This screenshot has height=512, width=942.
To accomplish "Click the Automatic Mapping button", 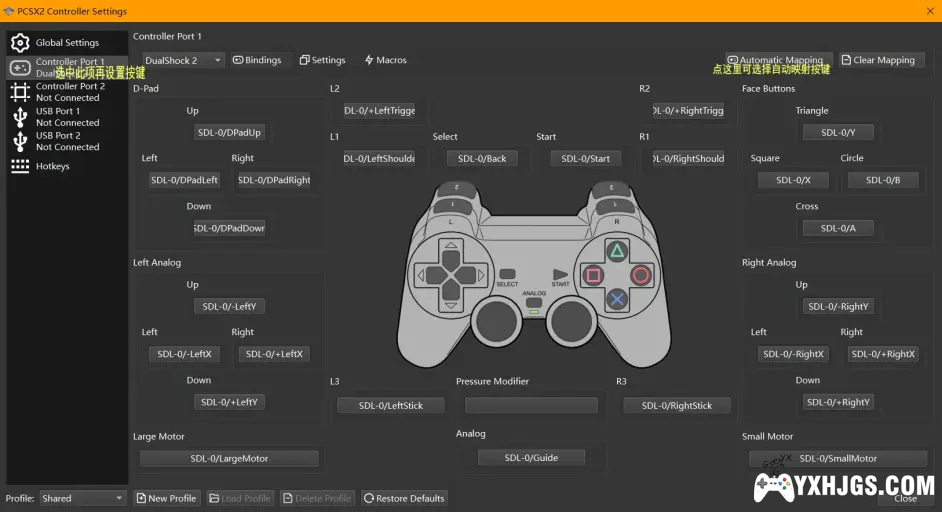I will tap(778, 60).
